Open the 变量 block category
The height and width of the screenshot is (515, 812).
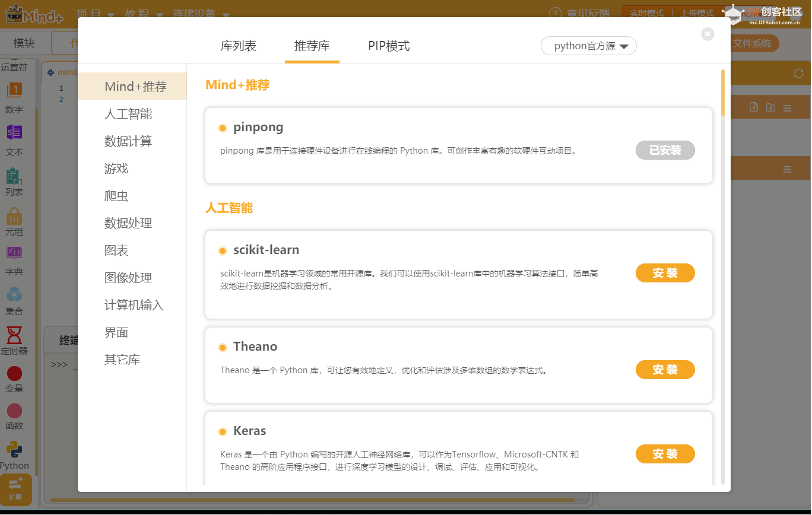click(14, 380)
